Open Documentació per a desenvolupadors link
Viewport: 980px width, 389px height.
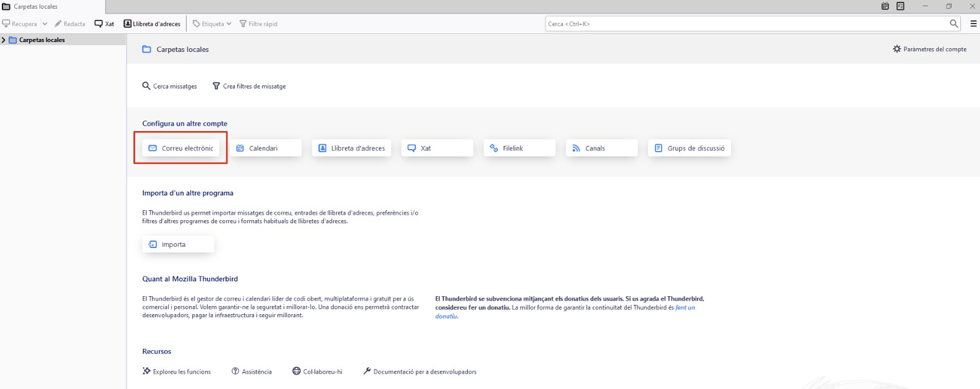click(420, 372)
